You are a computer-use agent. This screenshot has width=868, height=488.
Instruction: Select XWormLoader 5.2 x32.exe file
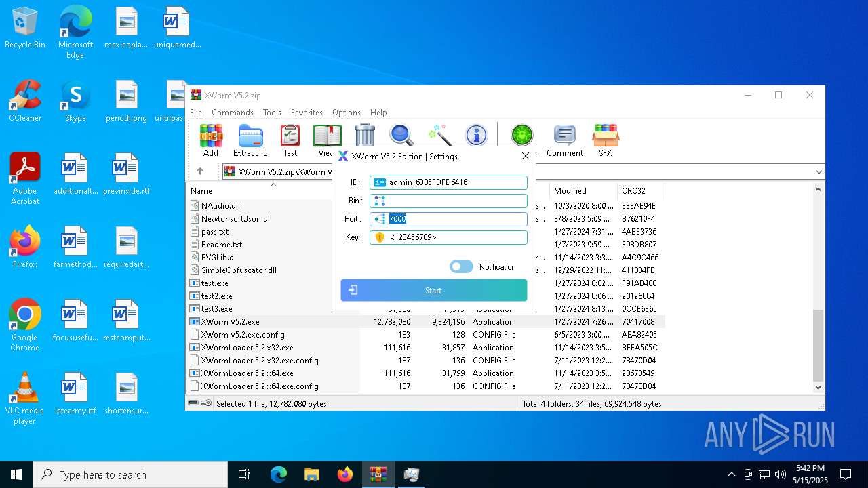[247, 348]
